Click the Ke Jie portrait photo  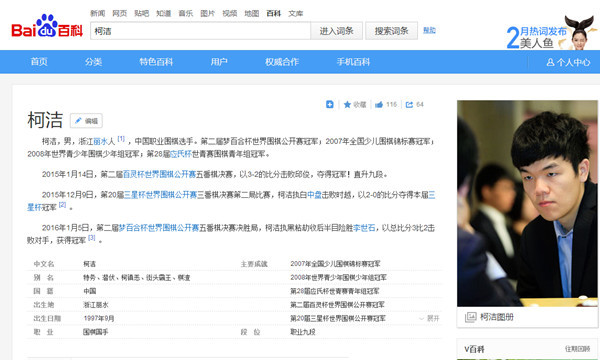(527, 203)
